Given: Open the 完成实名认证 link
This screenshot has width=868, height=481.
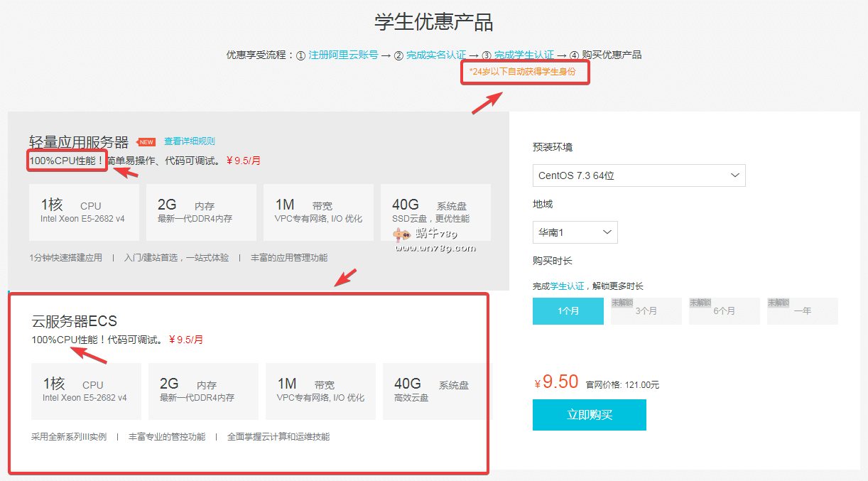Looking at the screenshot, I should 436,55.
